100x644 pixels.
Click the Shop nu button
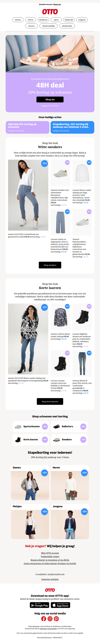click(50, 99)
